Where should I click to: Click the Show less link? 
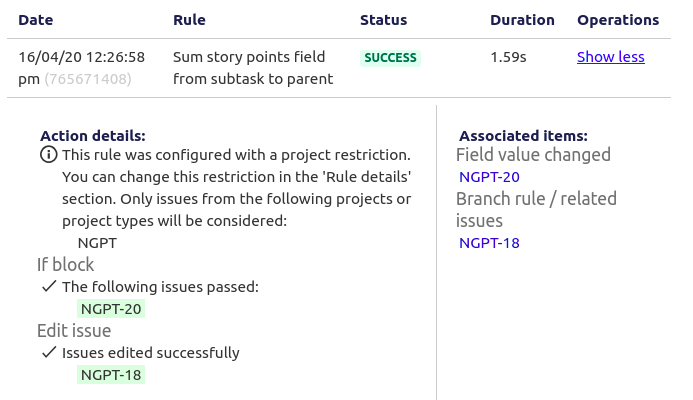pyautogui.click(x=610, y=57)
